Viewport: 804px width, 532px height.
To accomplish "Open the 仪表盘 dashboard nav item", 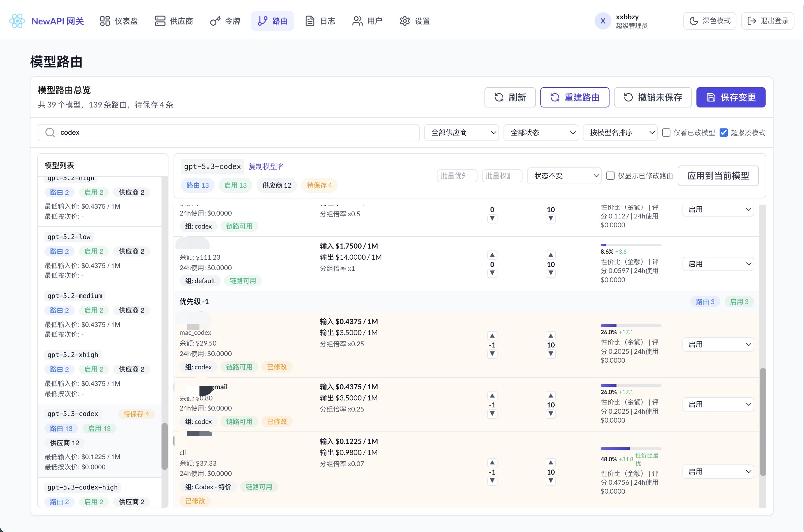I will tap(119, 21).
